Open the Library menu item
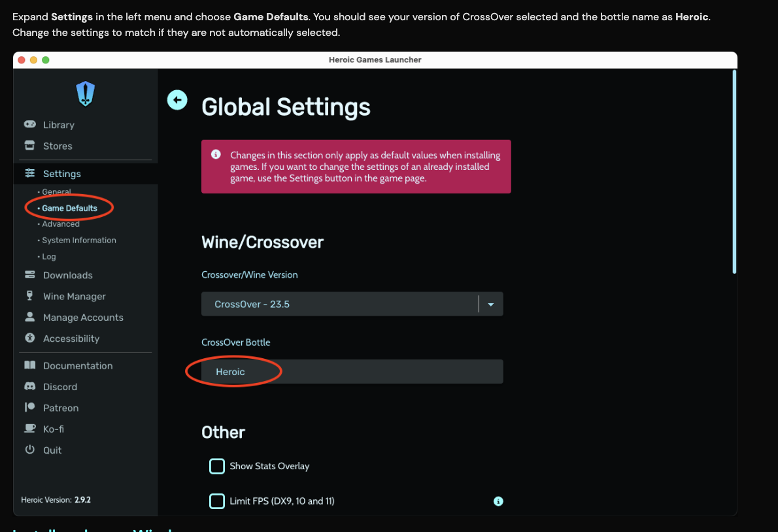Screen dimensions: 778x532 (59, 125)
